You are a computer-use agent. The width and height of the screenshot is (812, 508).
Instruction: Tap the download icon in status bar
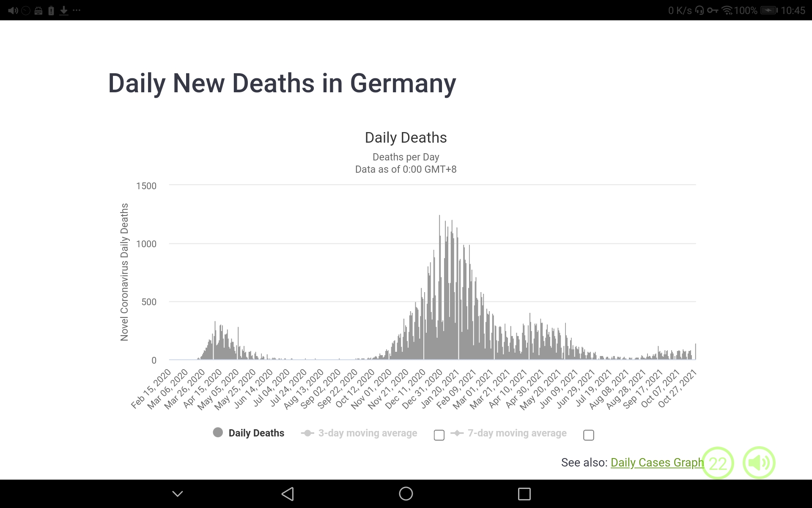pos(64,11)
